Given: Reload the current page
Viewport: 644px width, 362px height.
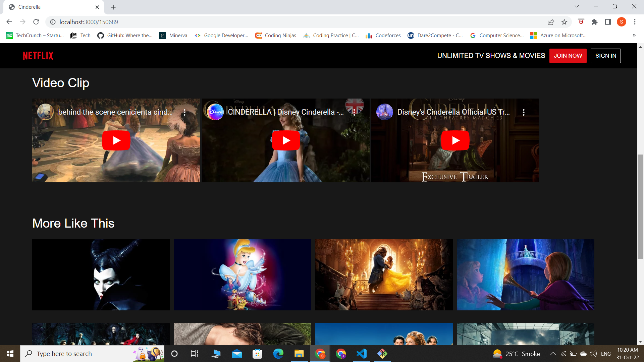Looking at the screenshot, I should click(36, 22).
